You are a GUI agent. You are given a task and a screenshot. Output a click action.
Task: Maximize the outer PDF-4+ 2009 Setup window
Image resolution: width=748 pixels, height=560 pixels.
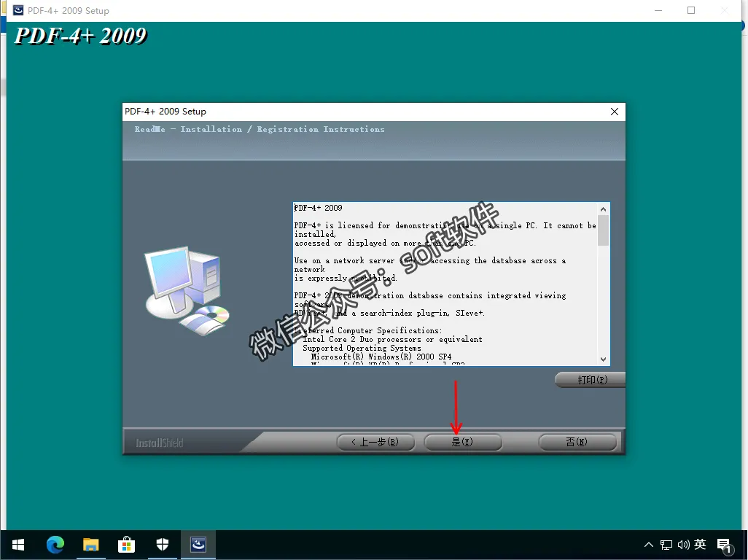point(690,10)
